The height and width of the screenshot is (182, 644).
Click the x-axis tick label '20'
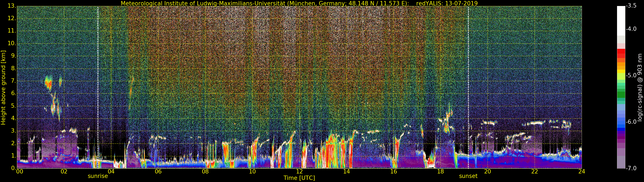click(488, 172)
